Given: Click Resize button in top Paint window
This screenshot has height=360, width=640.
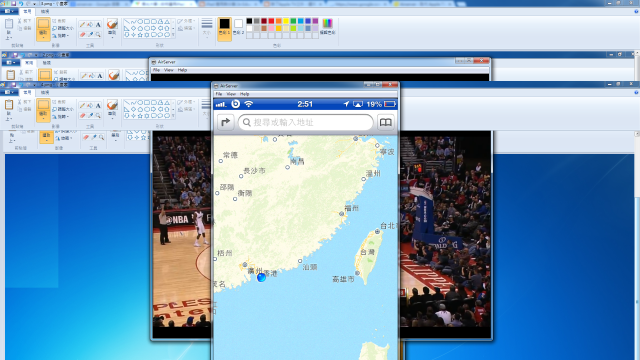Looking at the screenshot, I should pos(63,28).
